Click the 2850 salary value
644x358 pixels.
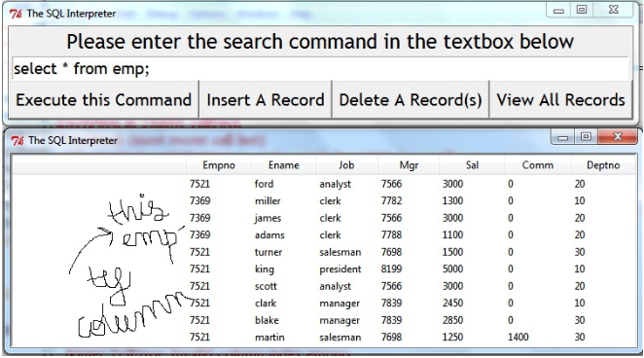452,320
